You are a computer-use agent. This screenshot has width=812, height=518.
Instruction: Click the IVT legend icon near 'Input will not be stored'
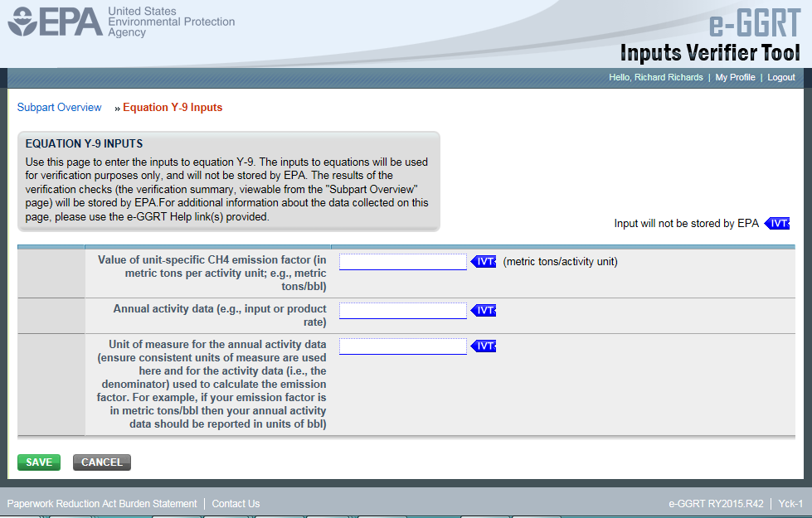tap(777, 224)
